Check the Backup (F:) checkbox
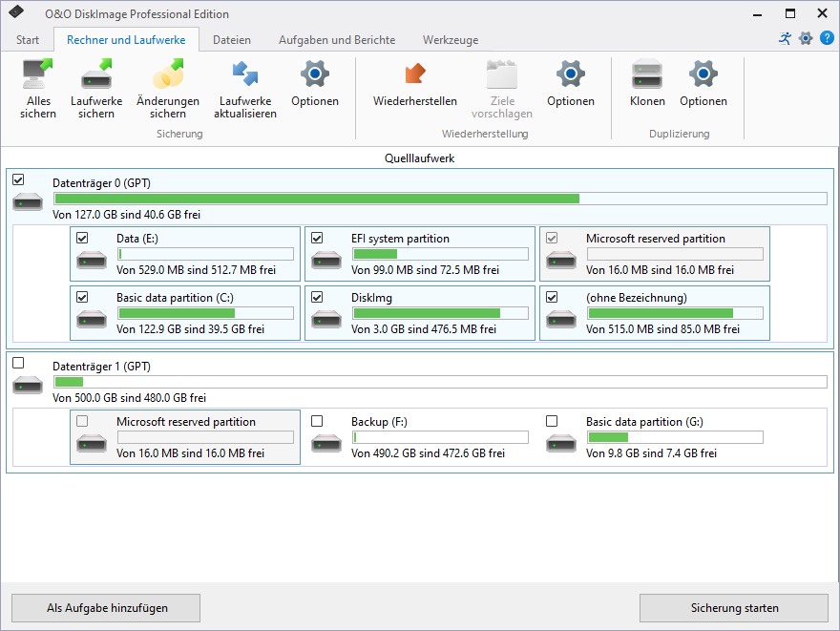Viewport: 840px width, 631px height. click(317, 421)
